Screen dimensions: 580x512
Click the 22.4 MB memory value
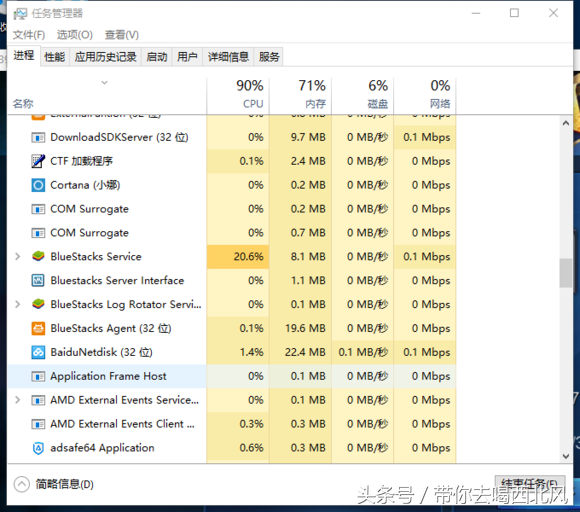(305, 352)
